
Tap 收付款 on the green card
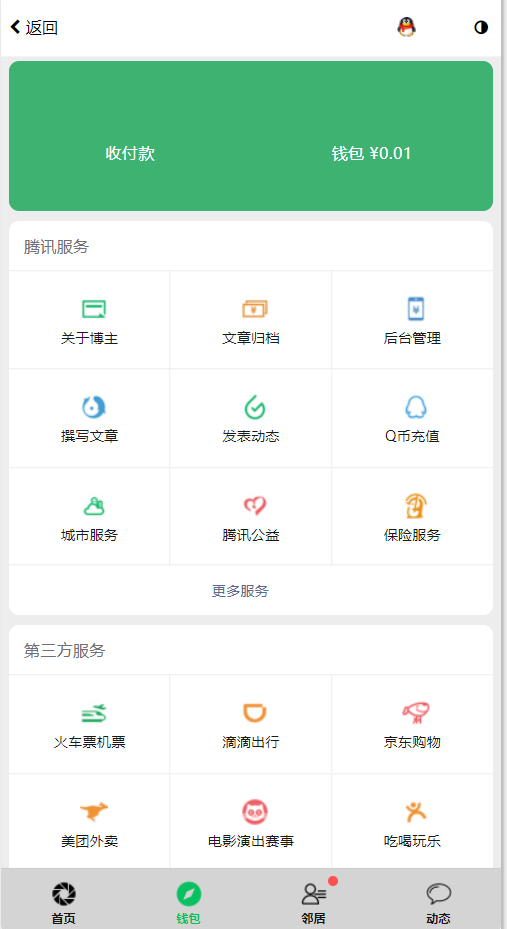(x=130, y=153)
